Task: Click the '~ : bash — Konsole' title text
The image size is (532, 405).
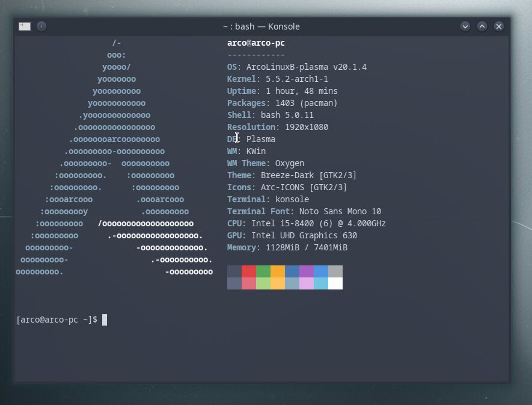Action: click(261, 26)
